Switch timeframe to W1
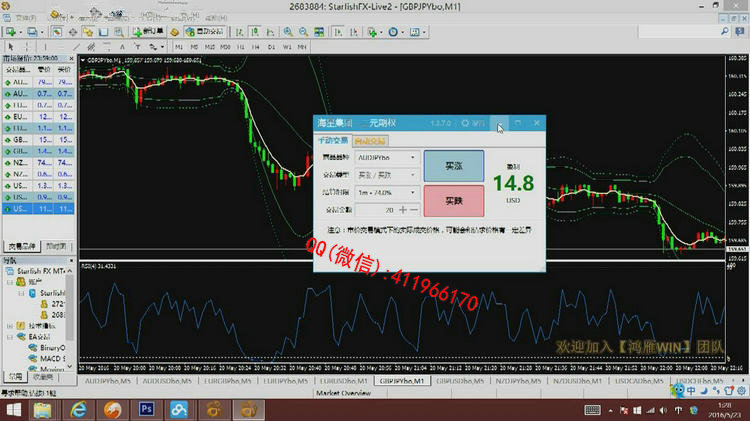This screenshot has width=750, height=421. [x=287, y=47]
